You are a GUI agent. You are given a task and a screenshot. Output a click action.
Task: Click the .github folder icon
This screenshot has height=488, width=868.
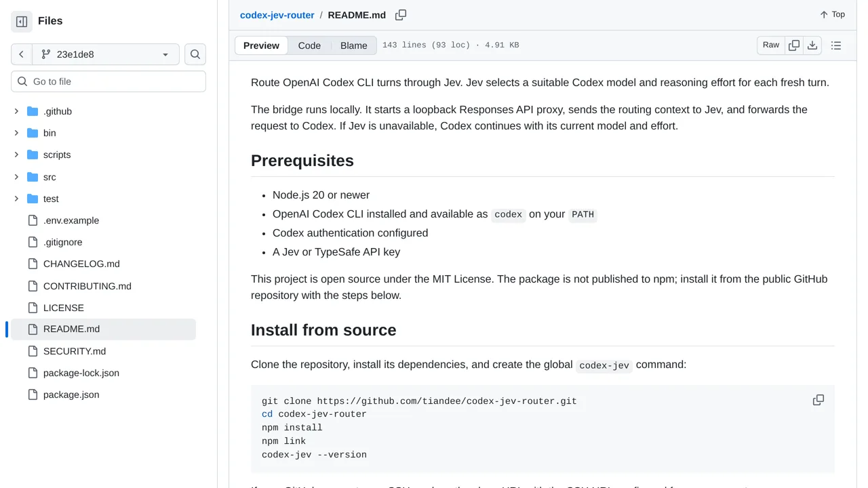[33, 111]
